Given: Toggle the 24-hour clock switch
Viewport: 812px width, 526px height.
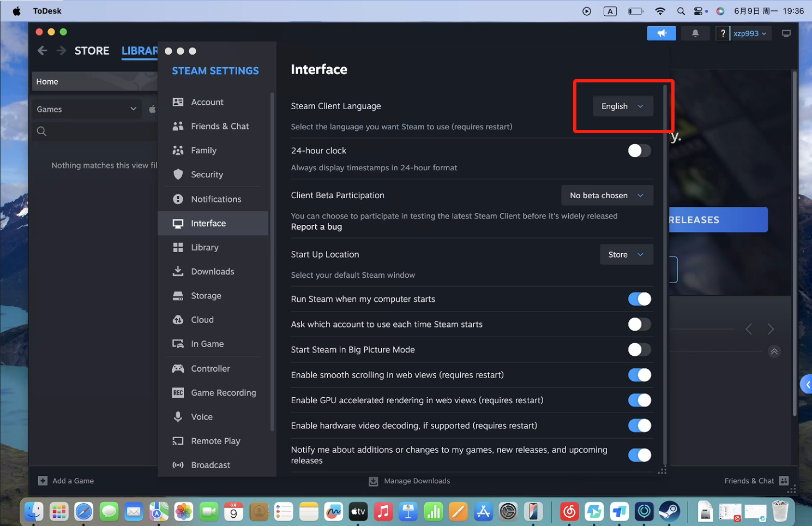Looking at the screenshot, I should [x=639, y=151].
